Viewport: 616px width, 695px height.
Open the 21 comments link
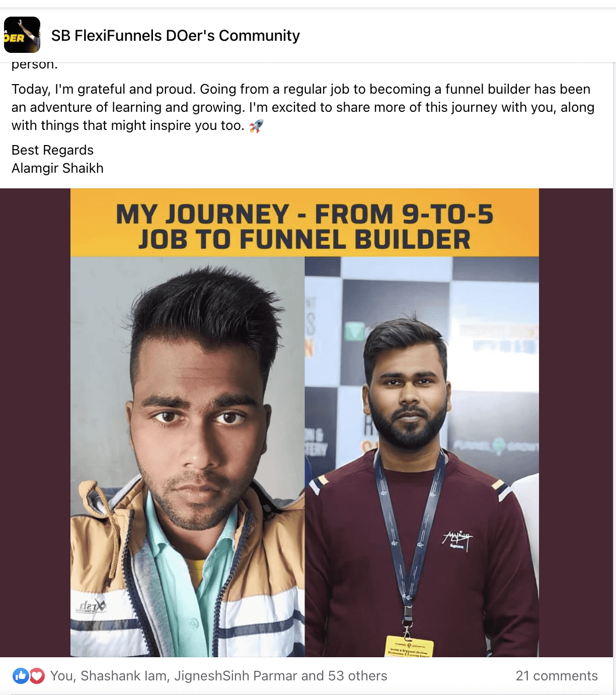tap(557, 676)
